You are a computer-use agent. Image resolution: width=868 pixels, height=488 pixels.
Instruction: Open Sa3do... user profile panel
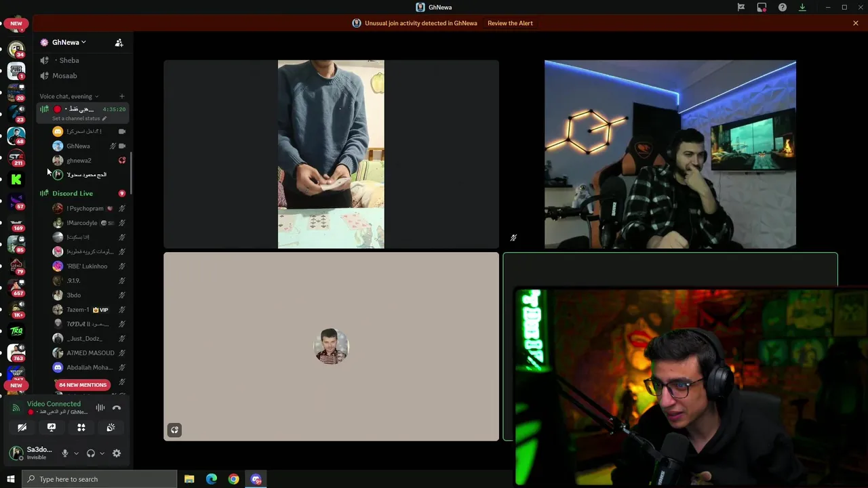click(x=31, y=453)
